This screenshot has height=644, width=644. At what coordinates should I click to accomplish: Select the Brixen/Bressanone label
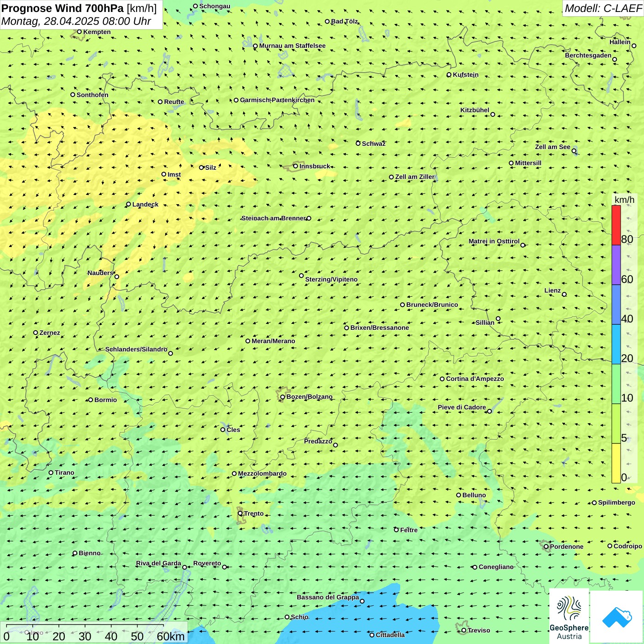[x=379, y=328]
